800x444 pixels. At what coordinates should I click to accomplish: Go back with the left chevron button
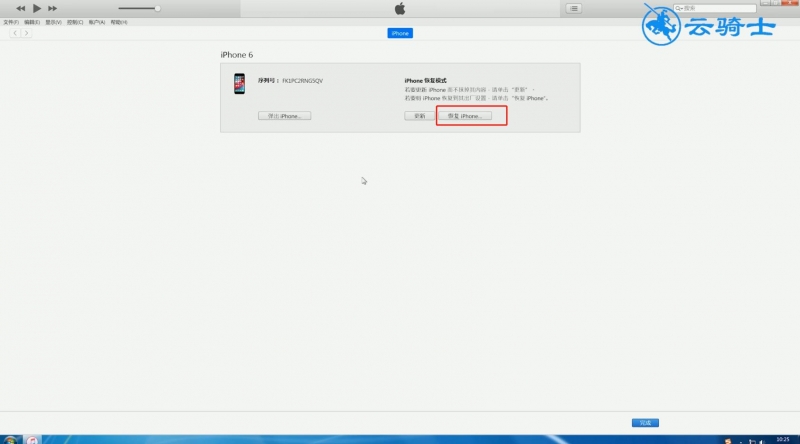[x=15, y=33]
